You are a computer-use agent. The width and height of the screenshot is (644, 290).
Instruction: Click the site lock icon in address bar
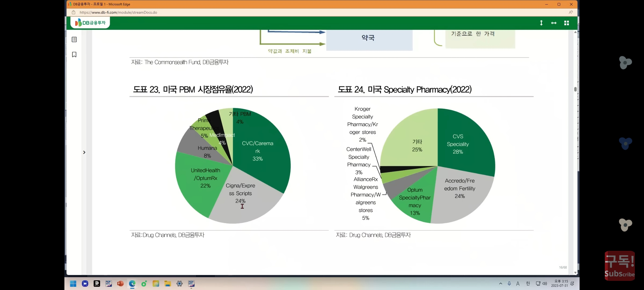tap(74, 12)
